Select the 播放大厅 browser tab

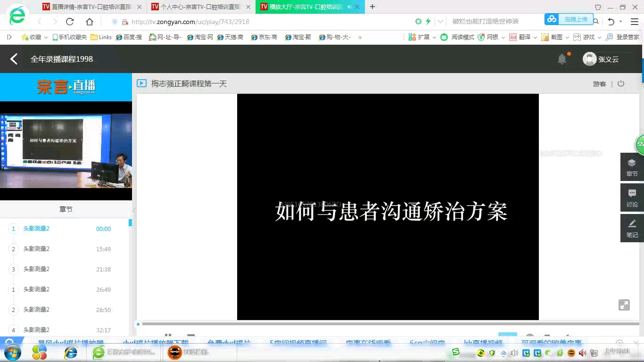coord(310,7)
